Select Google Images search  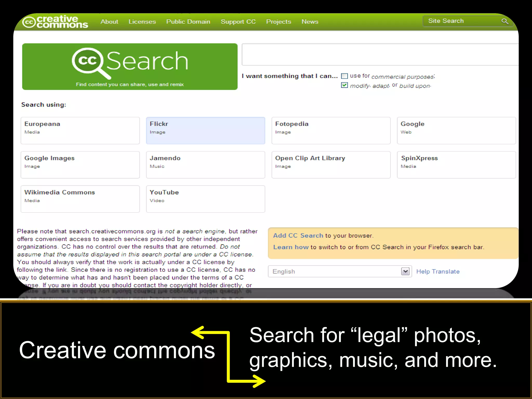(x=80, y=165)
